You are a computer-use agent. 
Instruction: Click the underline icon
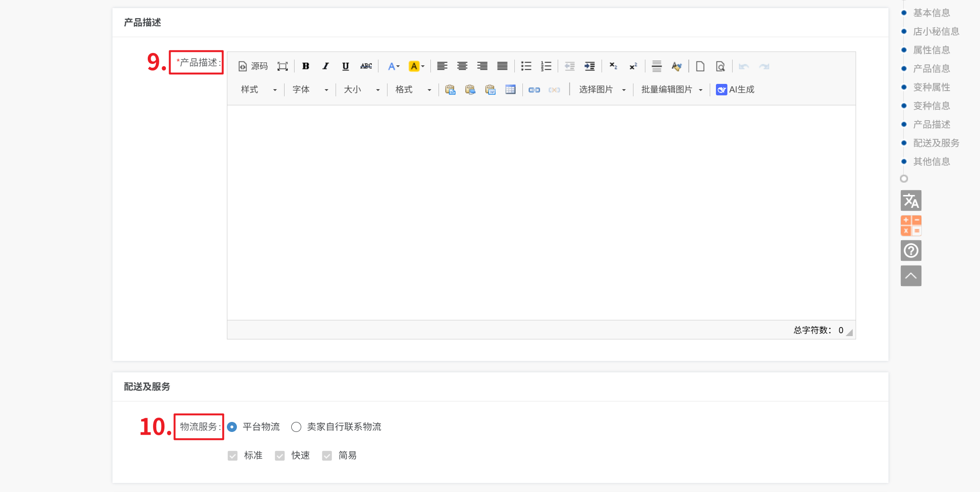(346, 66)
